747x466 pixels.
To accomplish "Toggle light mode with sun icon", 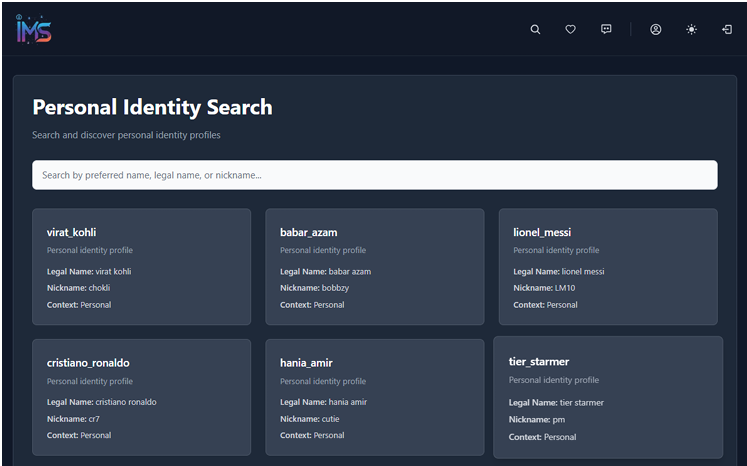I will point(691,30).
